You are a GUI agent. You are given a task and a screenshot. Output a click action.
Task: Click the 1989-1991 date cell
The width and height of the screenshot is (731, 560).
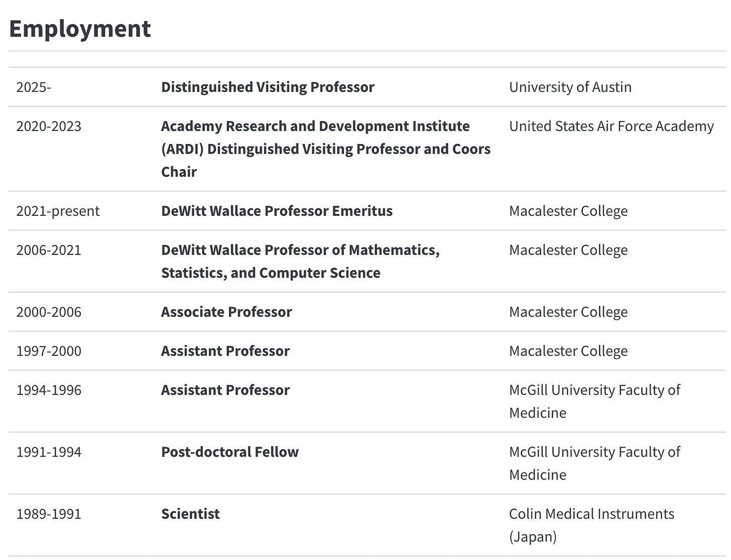(x=49, y=514)
